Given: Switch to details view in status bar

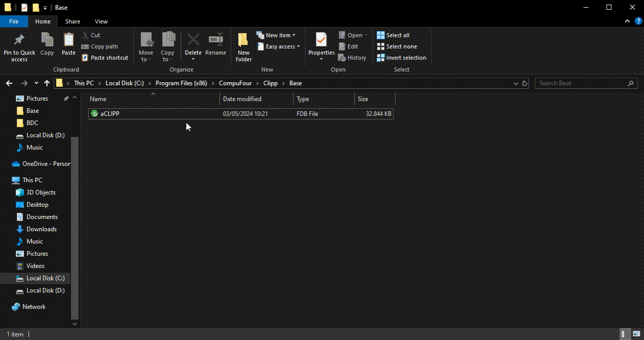Looking at the screenshot, I should [625, 334].
